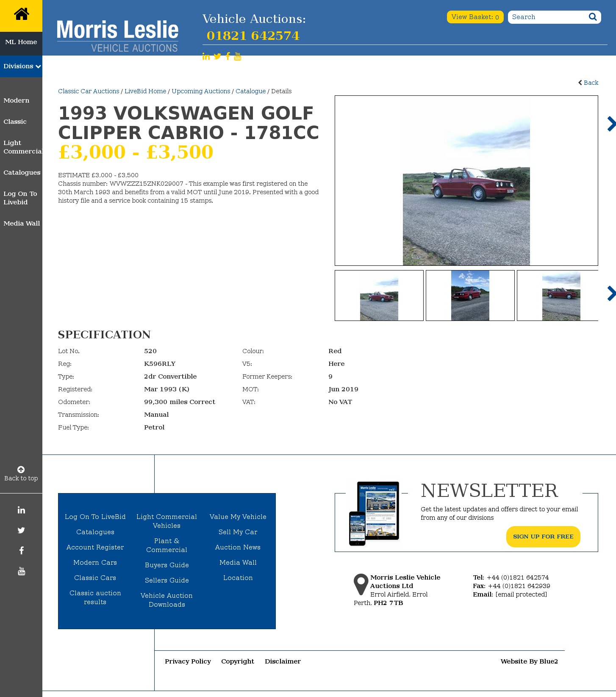Open Catalogue breadcrumb link

(x=251, y=91)
